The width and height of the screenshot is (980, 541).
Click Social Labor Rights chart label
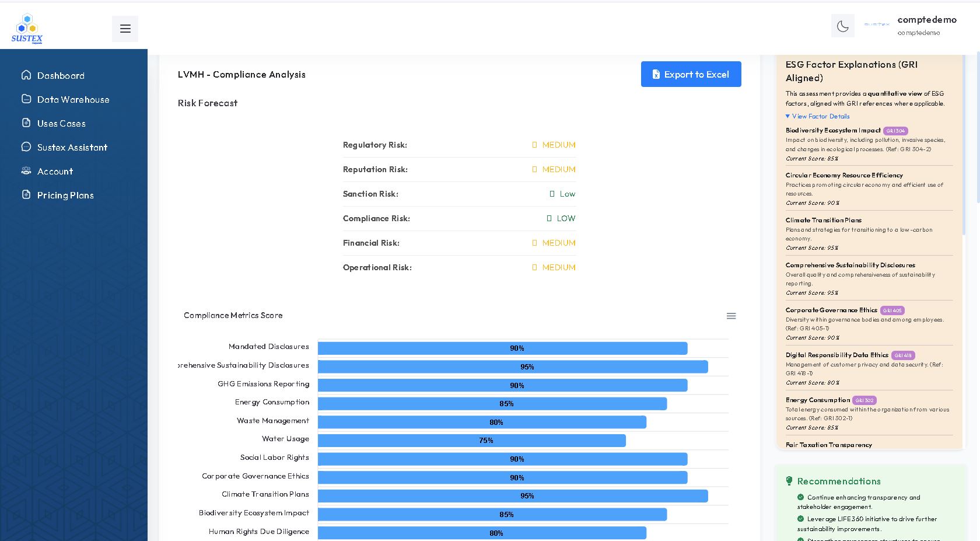pos(275,458)
